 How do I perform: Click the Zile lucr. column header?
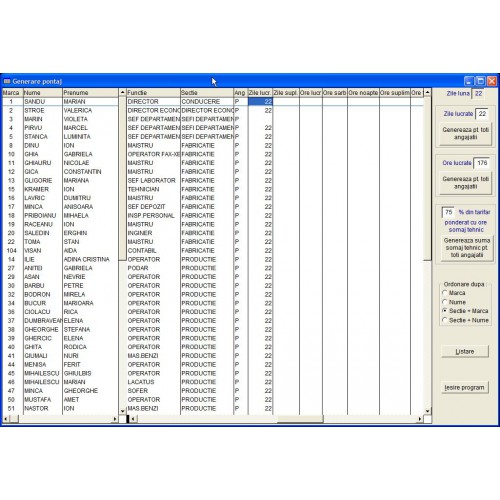tap(260, 93)
